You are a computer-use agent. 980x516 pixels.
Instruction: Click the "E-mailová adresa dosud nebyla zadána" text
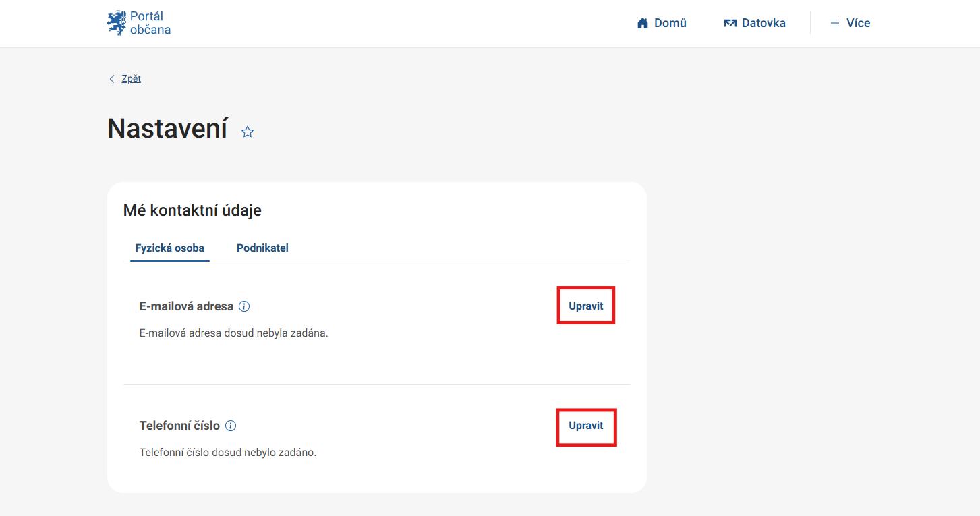pyautogui.click(x=233, y=333)
